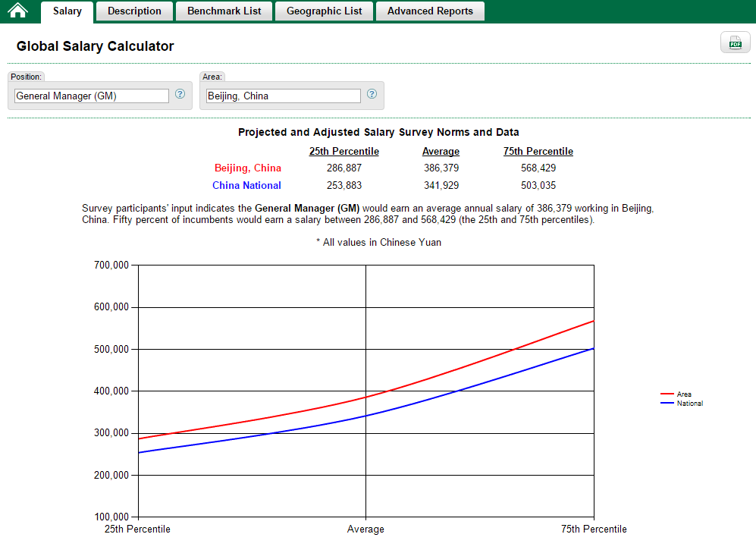Click the Average column header
The height and width of the screenshot is (553, 756).
[x=441, y=152]
